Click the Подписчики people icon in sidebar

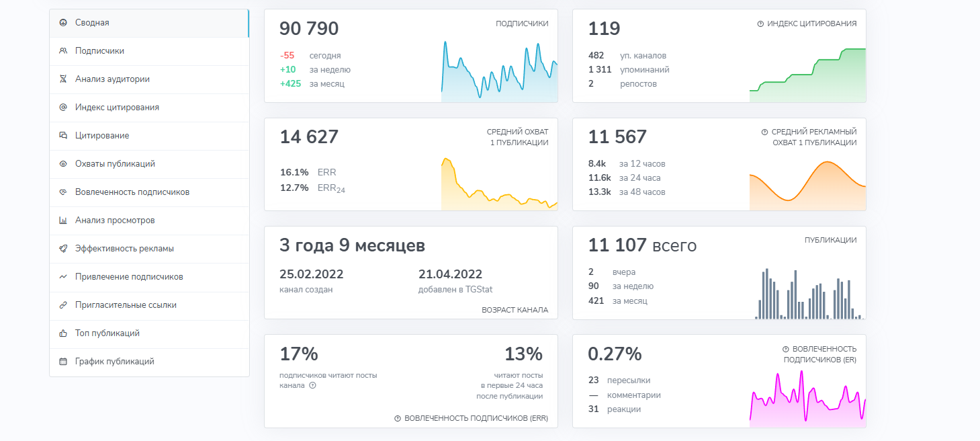point(63,51)
